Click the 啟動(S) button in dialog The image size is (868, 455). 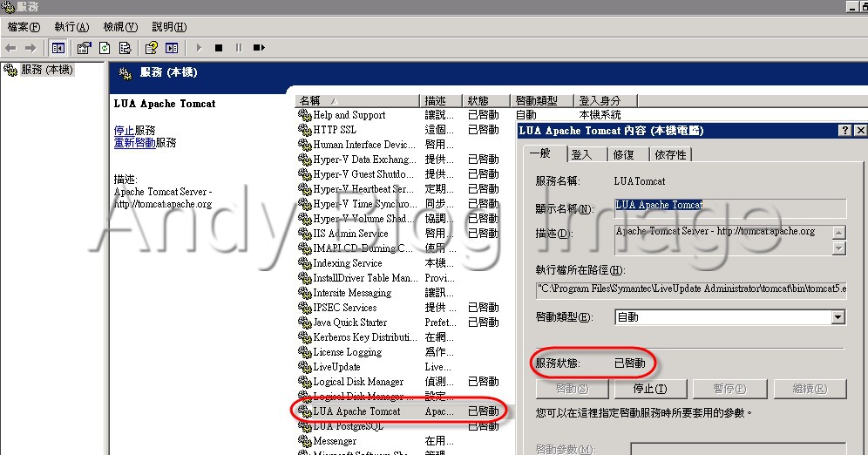pos(572,389)
